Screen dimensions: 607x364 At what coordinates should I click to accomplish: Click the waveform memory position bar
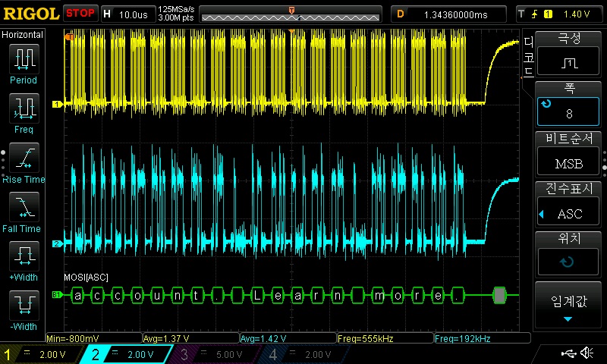coord(291,17)
